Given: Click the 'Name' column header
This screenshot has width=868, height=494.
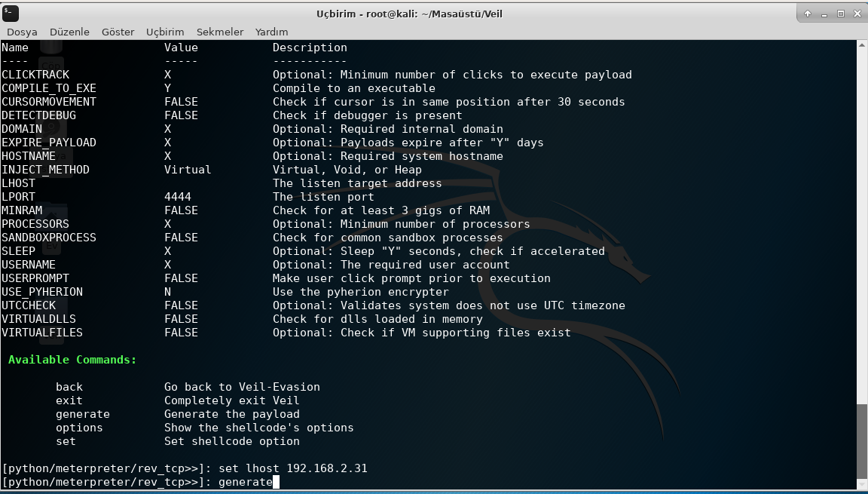Looking at the screenshot, I should click(15, 48).
